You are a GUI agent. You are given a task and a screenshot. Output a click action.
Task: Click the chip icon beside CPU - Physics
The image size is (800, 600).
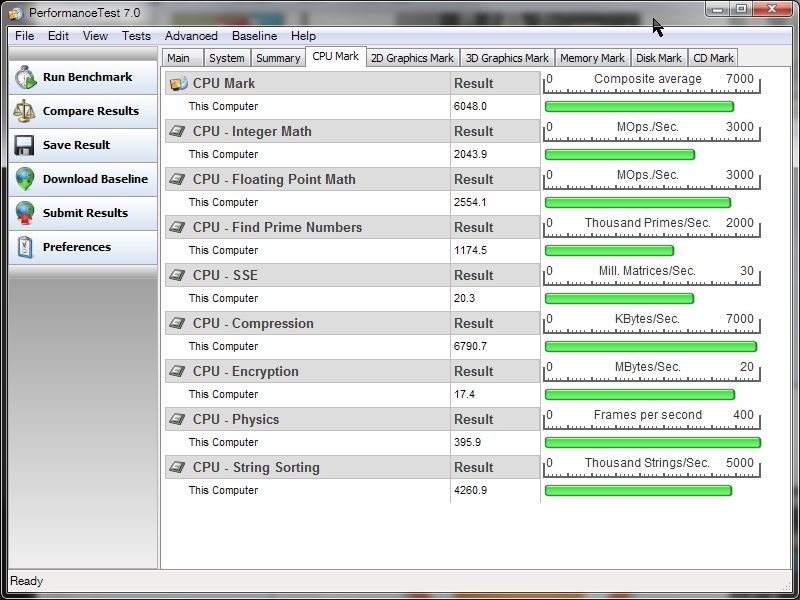(177, 419)
